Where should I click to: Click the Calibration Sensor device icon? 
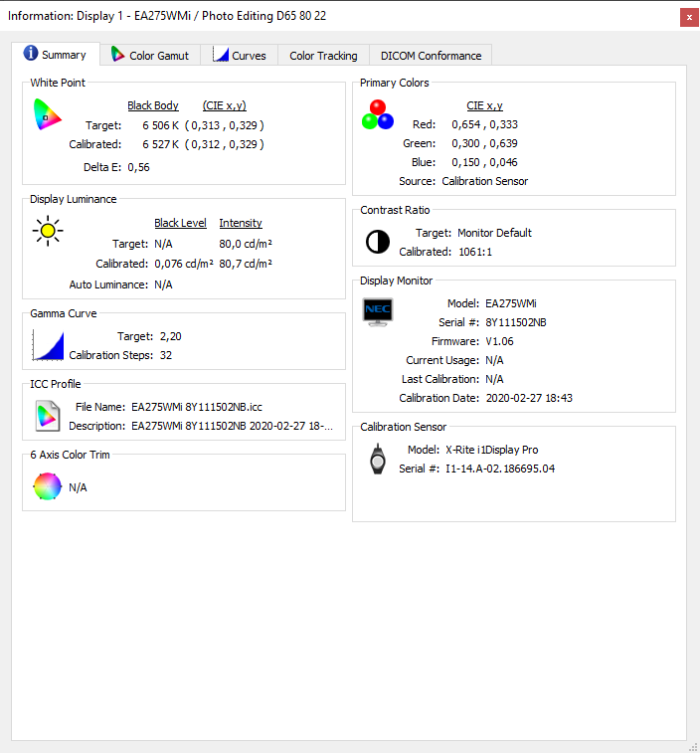click(377, 459)
